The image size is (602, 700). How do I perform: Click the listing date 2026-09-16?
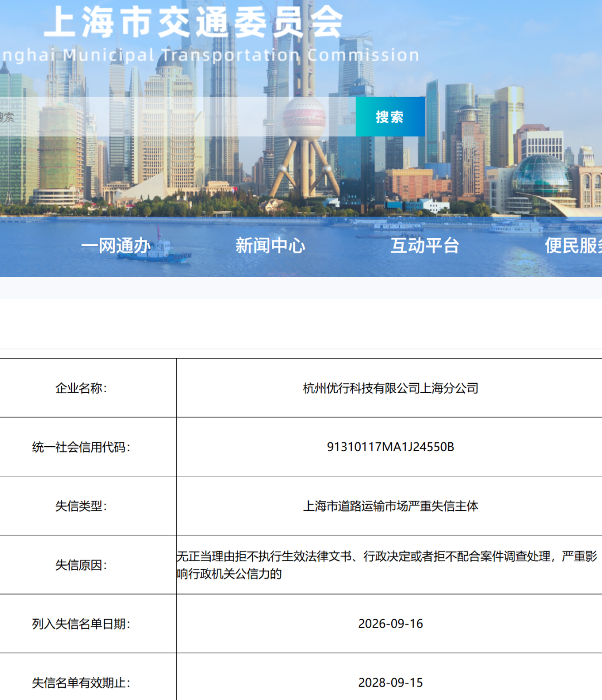point(391,624)
